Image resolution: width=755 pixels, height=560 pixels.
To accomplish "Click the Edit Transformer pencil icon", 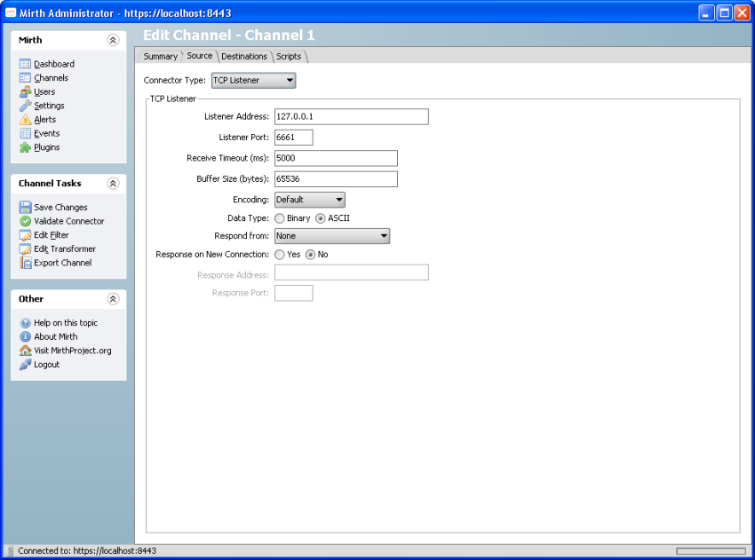I will 25,249.
